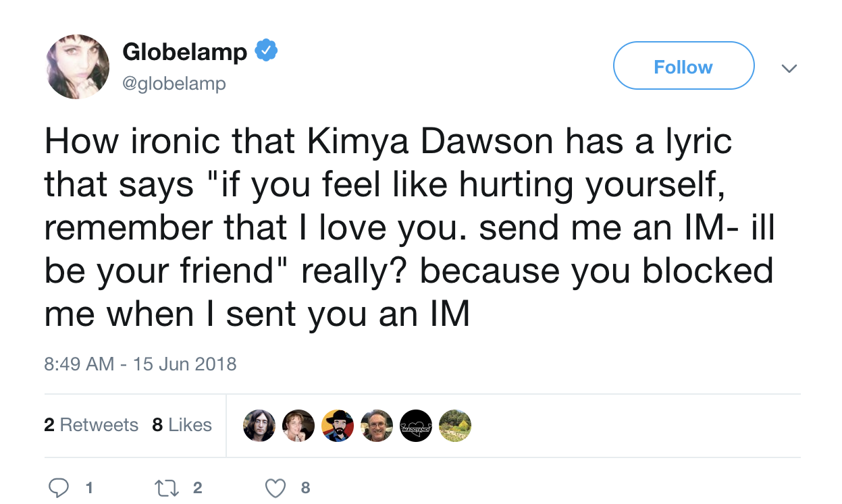Image resolution: width=842 pixels, height=504 pixels.
Task: Click the 8:49 AM - 15 Jun 2018 timestamp
Action: pos(140,364)
